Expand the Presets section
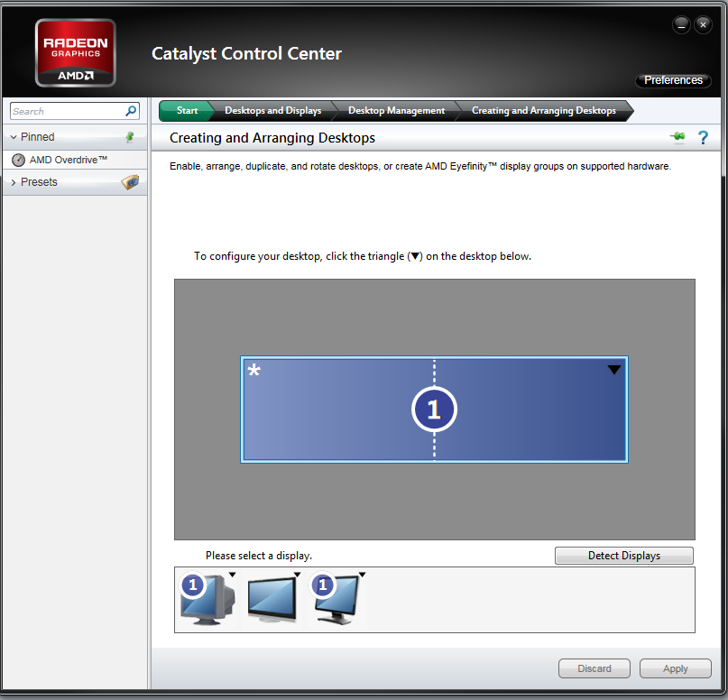 coord(14,182)
